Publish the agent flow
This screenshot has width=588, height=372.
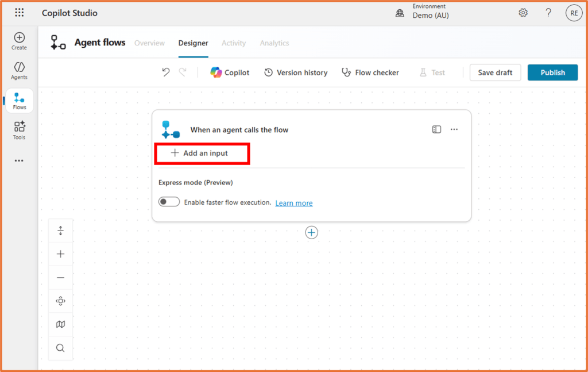(x=552, y=72)
